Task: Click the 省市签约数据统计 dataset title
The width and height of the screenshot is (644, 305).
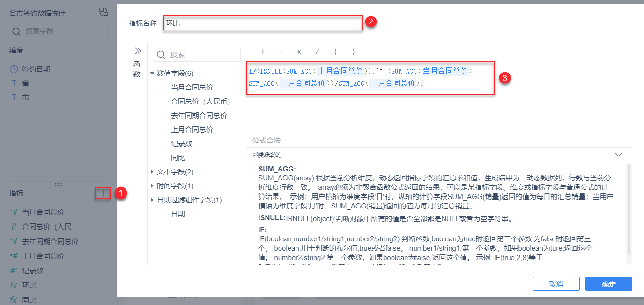Action: tap(37, 13)
